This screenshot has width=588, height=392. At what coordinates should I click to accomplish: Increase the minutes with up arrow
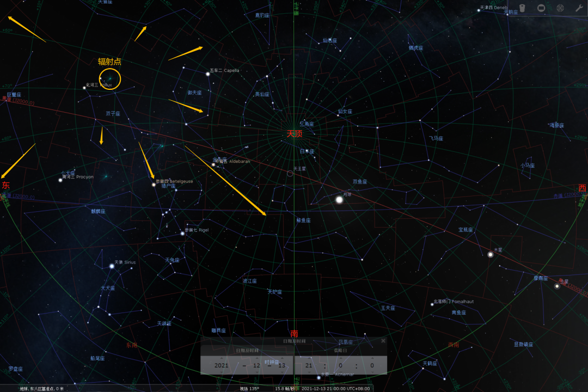coord(340,359)
